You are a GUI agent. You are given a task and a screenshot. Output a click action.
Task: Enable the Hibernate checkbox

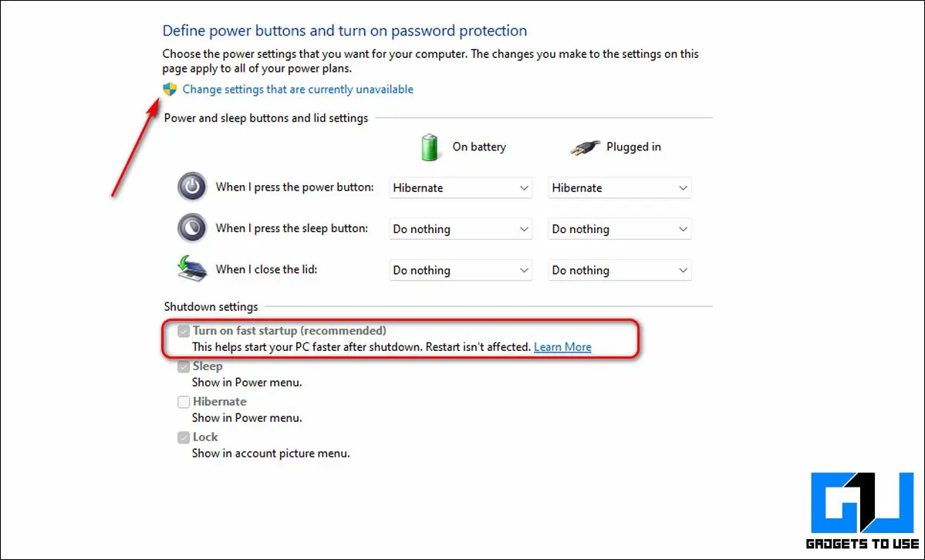(x=184, y=402)
